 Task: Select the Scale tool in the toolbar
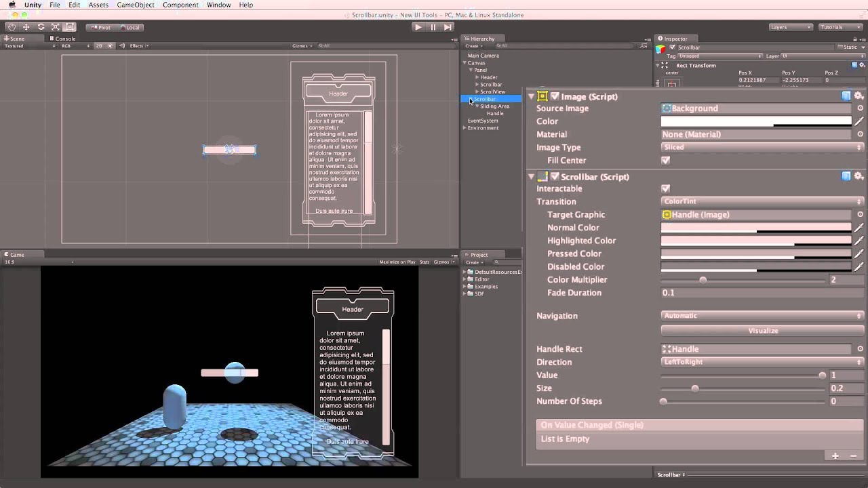tap(55, 27)
